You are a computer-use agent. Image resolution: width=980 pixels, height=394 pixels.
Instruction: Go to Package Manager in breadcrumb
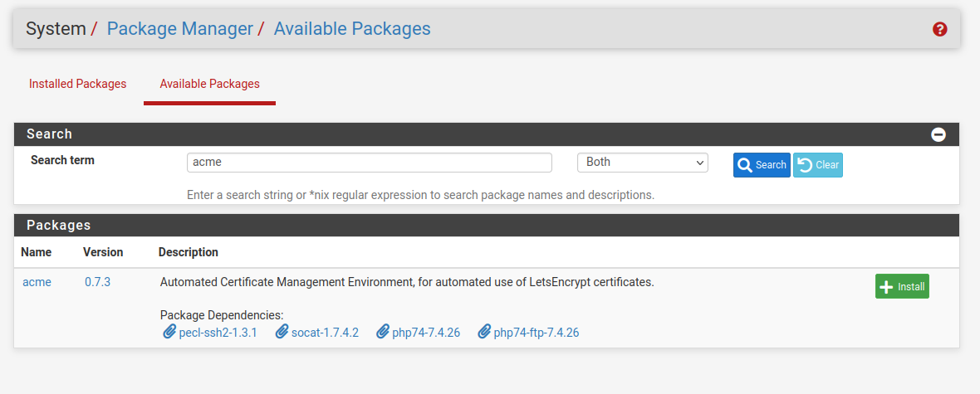point(179,29)
